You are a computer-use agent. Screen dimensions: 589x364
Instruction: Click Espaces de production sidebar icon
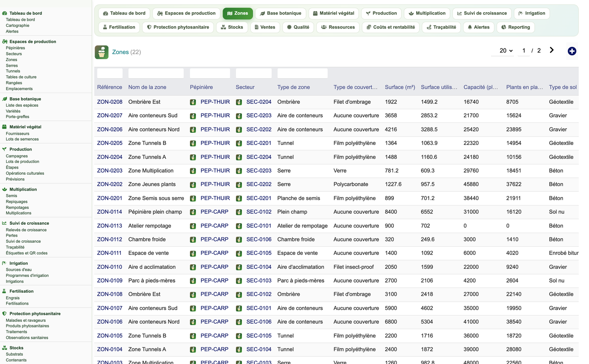5,42
